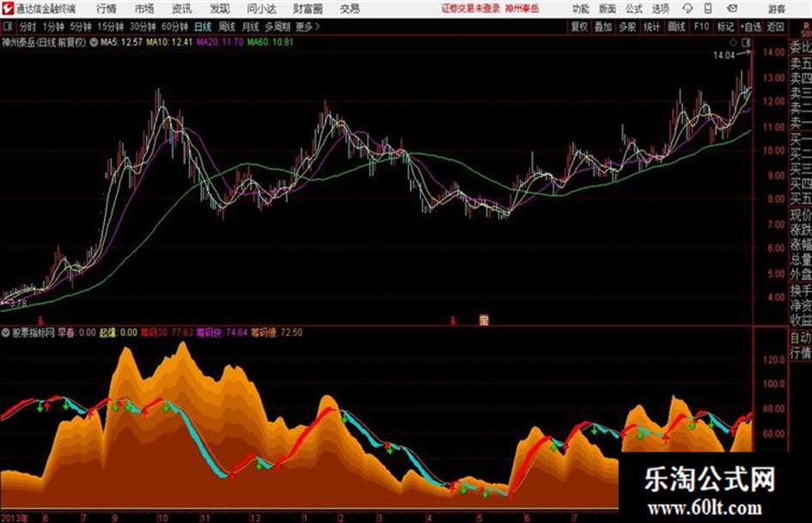Open the 市场 menu

coord(144,9)
